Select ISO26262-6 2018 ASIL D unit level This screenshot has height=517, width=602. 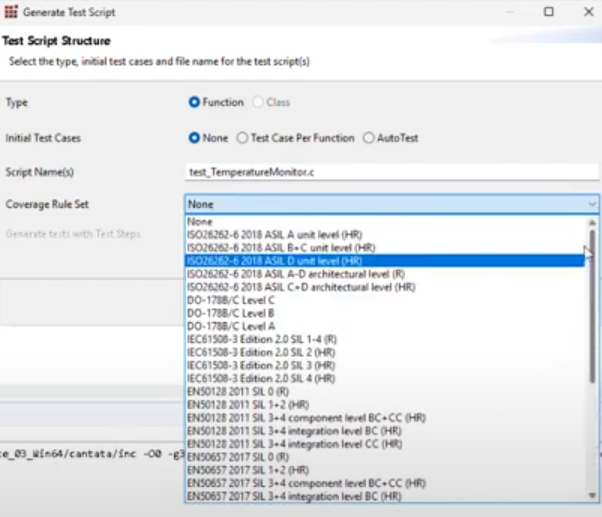pyautogui.click(x=385, y=261)
